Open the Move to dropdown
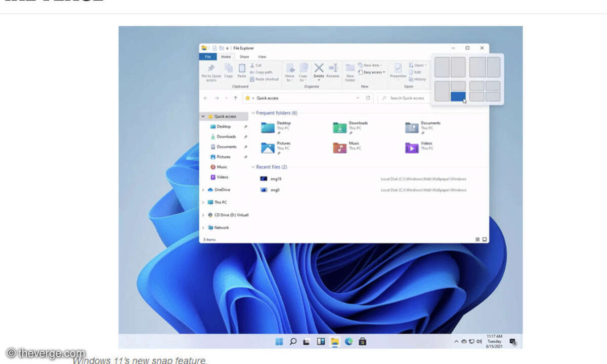This screenshot has width=607, height=364. (290, 72)
